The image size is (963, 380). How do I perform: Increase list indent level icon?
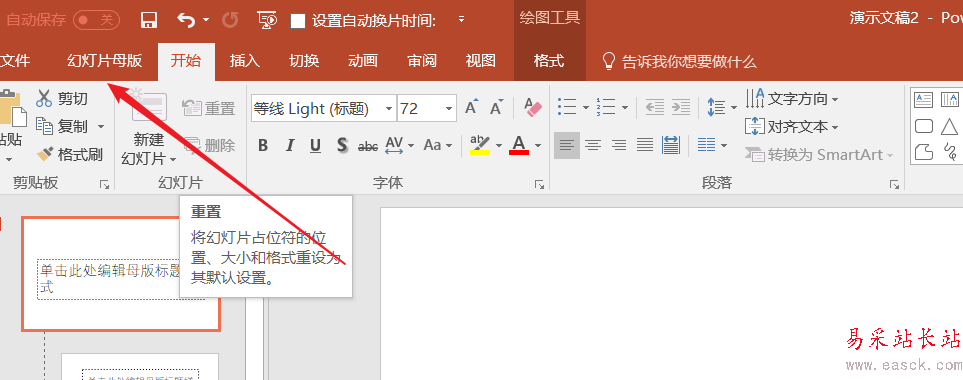click(x=680, y=107)
